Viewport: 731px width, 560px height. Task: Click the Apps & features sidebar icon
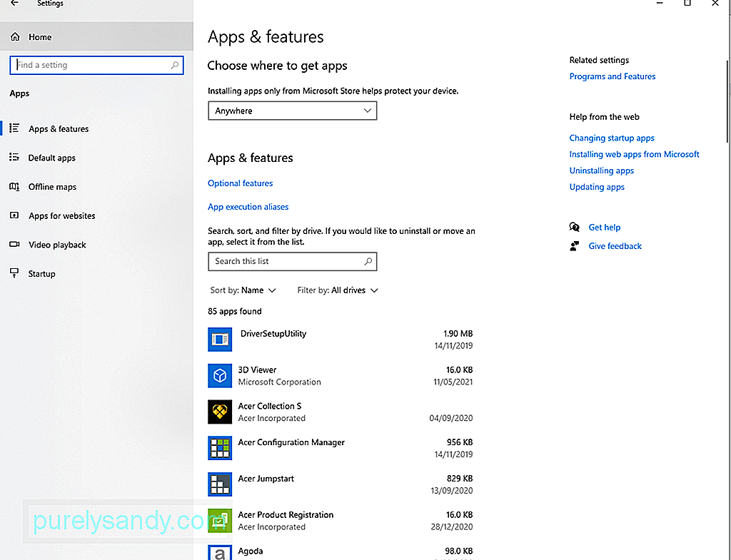[14, 128]
